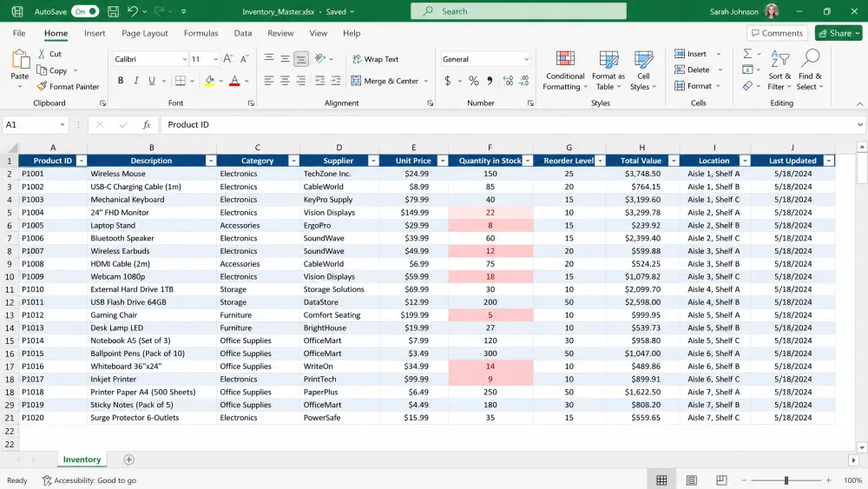Click the Comments button
This screenshot has width=868, height=489.
[x=777, y=33]
